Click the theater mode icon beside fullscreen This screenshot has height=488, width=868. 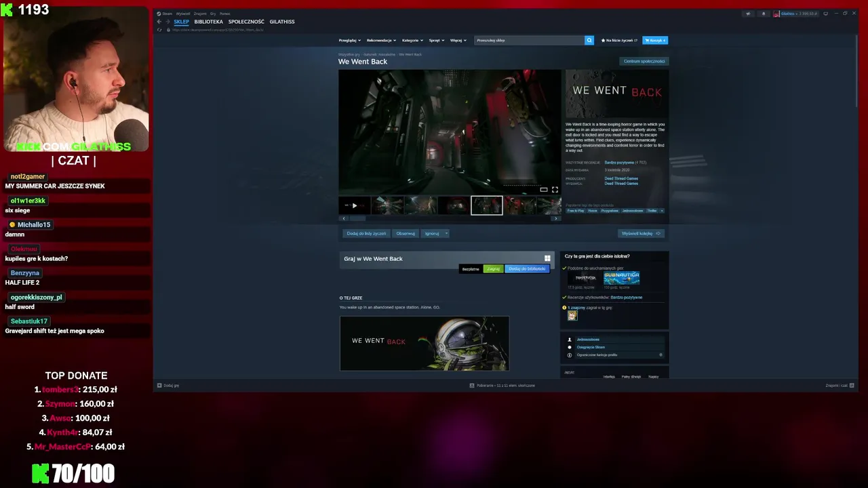tap(544, 190)
